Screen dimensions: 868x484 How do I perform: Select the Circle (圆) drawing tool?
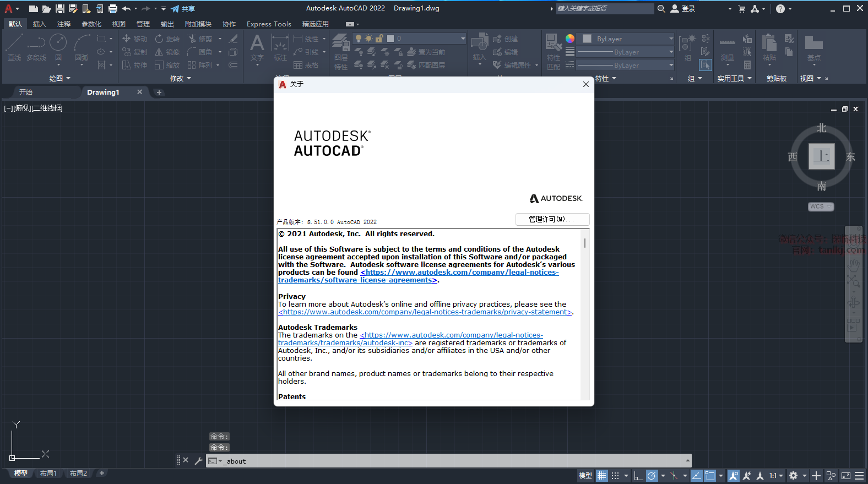(58, 47)
